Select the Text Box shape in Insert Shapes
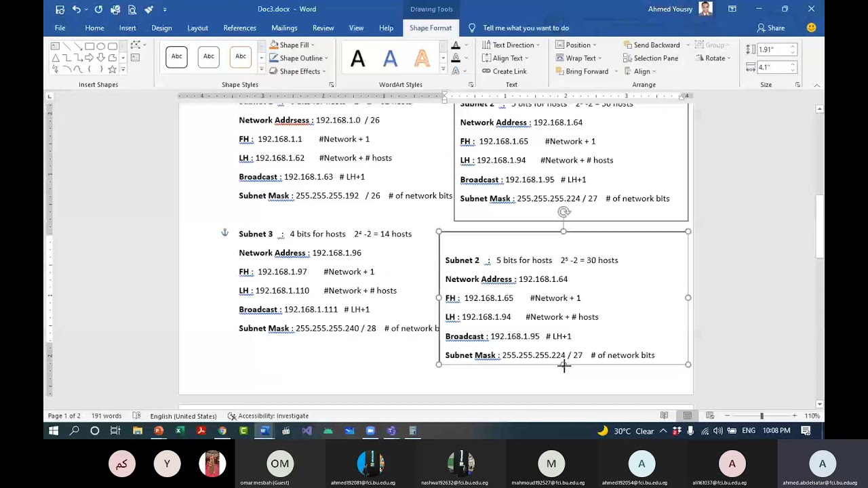 [56, 46]
